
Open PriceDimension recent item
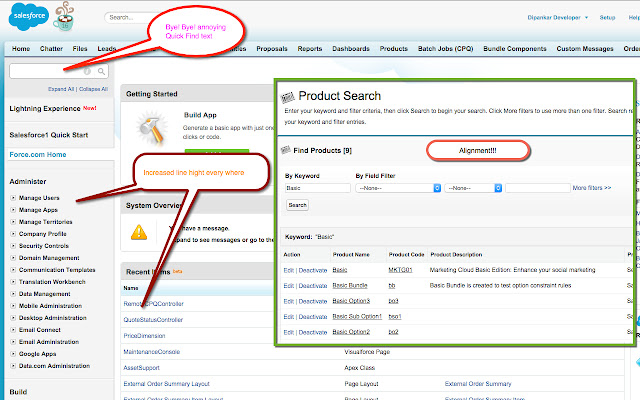pos(144,336)
